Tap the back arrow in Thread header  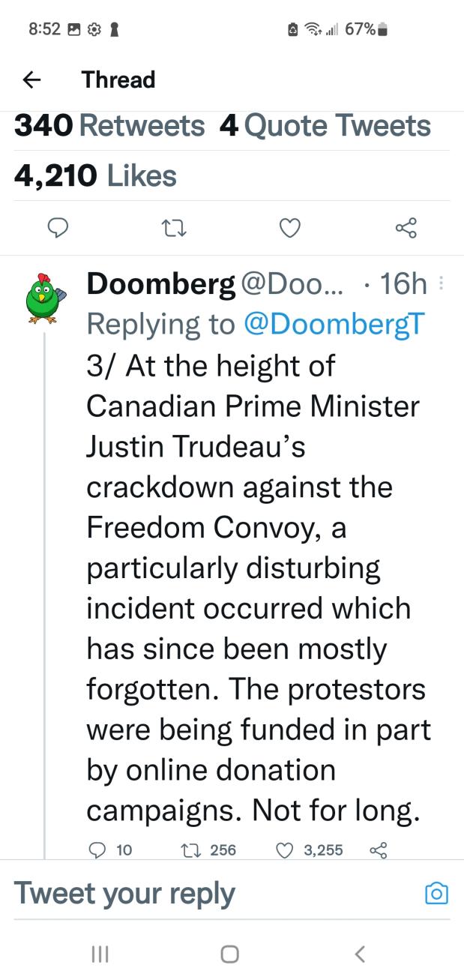(x=31, y=79)
